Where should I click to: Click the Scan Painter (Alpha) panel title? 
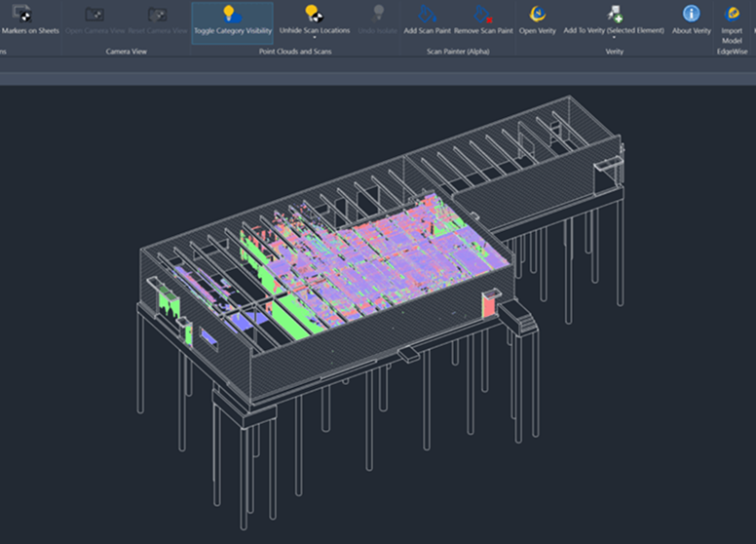click(x=458, y=51)
